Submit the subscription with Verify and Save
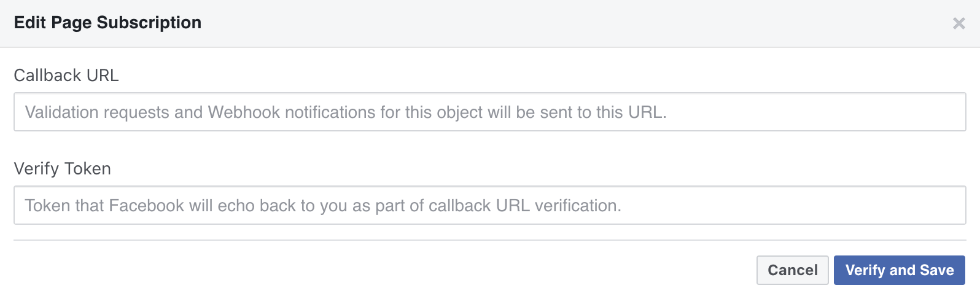 point(899,270)
